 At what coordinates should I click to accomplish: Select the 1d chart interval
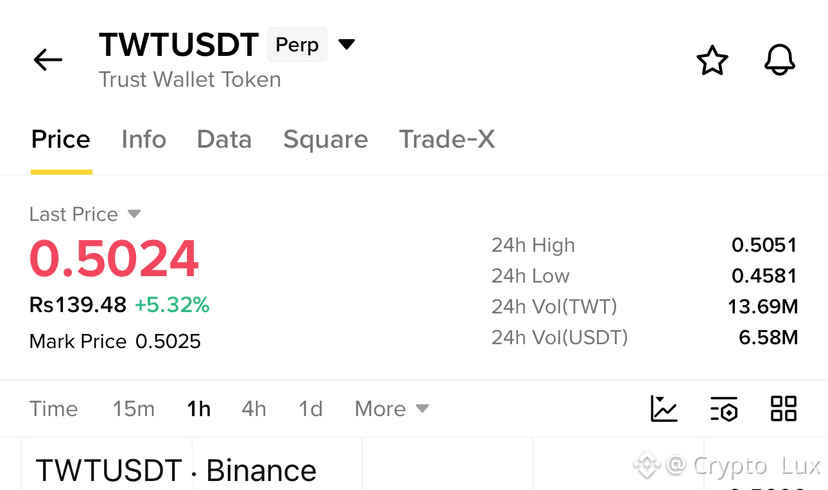pos(310,409)
